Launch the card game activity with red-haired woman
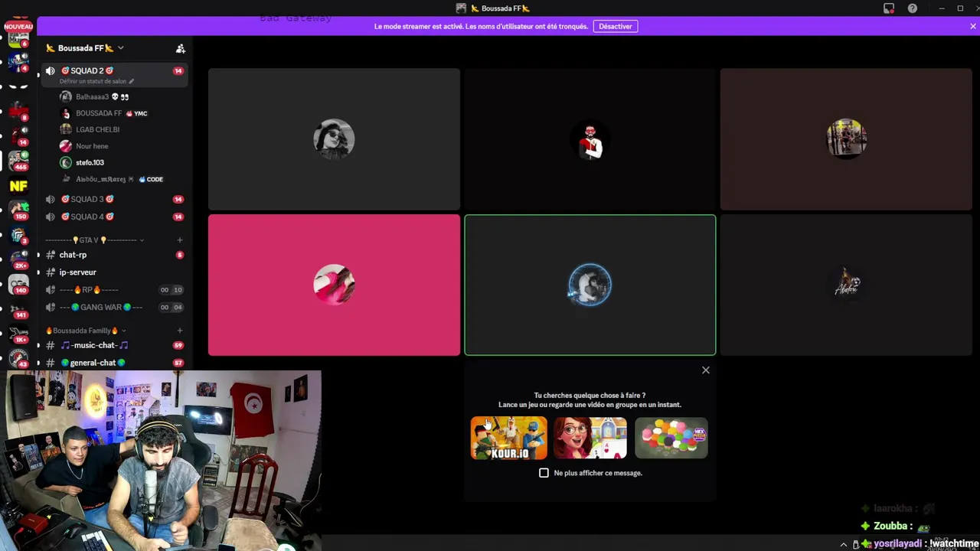Screen dimensions: 980x551 [x=590, y=438]
